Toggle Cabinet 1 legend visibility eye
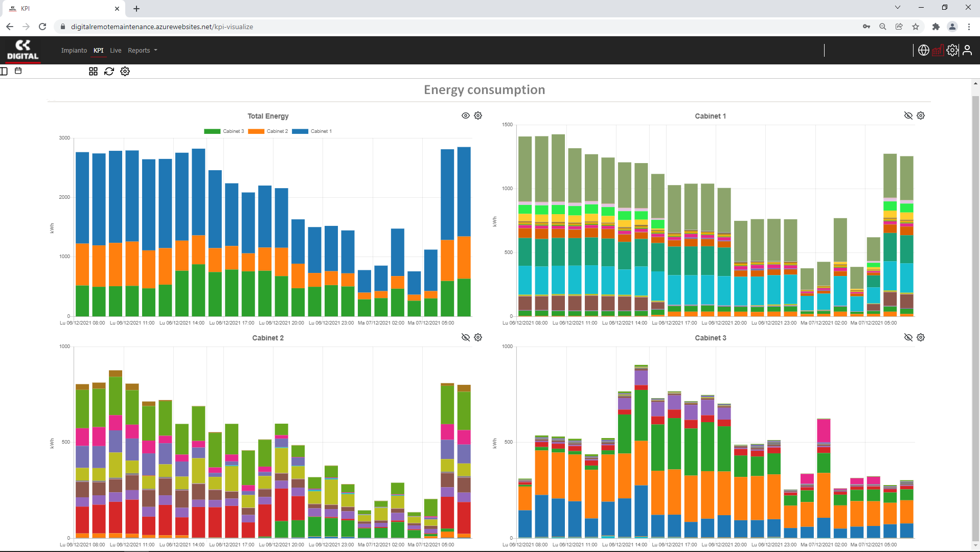Viewport: 980px width, 552px height. point(908,116)
